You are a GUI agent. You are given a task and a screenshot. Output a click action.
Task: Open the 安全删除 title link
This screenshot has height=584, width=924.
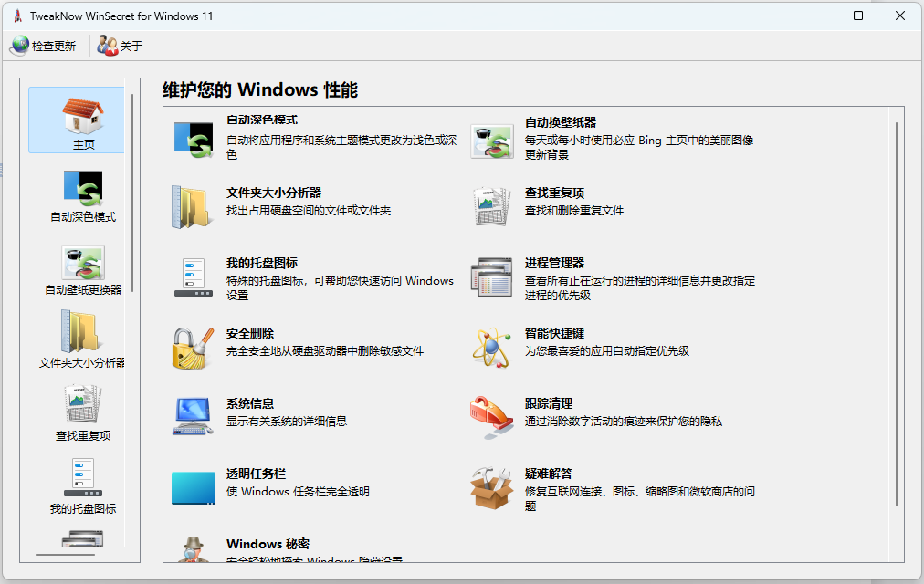tap(250, 333)
